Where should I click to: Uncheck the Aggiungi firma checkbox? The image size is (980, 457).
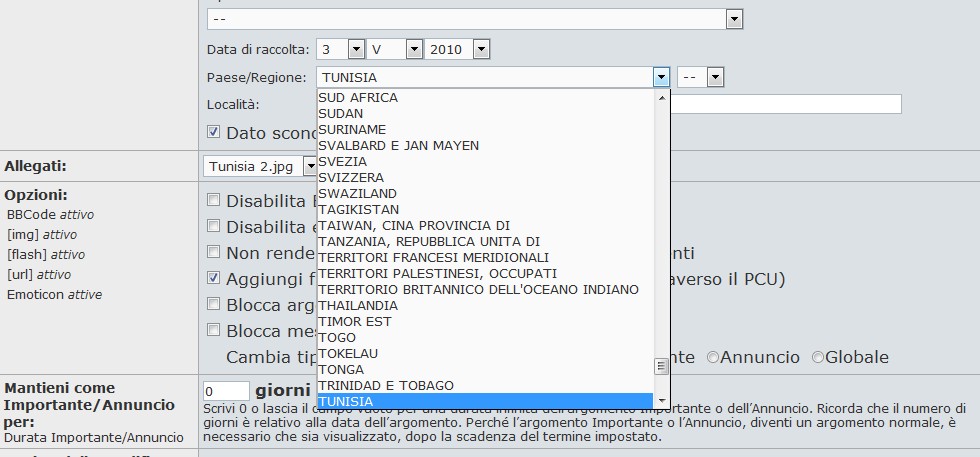coord(214,277)
